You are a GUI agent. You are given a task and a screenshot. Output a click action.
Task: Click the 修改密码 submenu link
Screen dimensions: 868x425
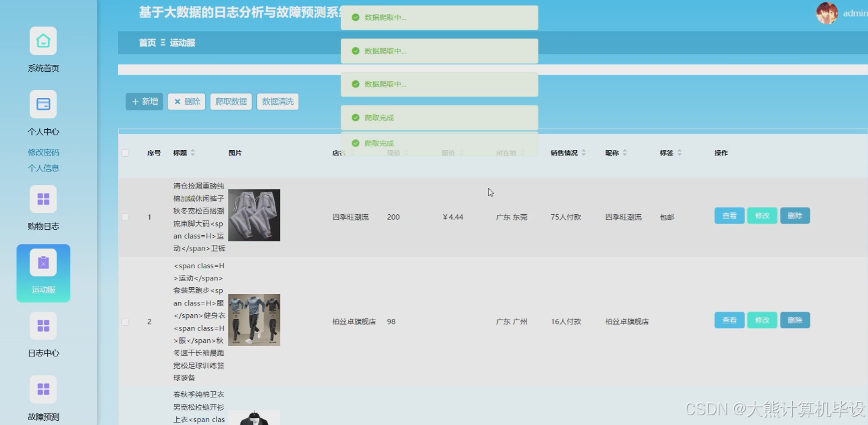(43, 152)
